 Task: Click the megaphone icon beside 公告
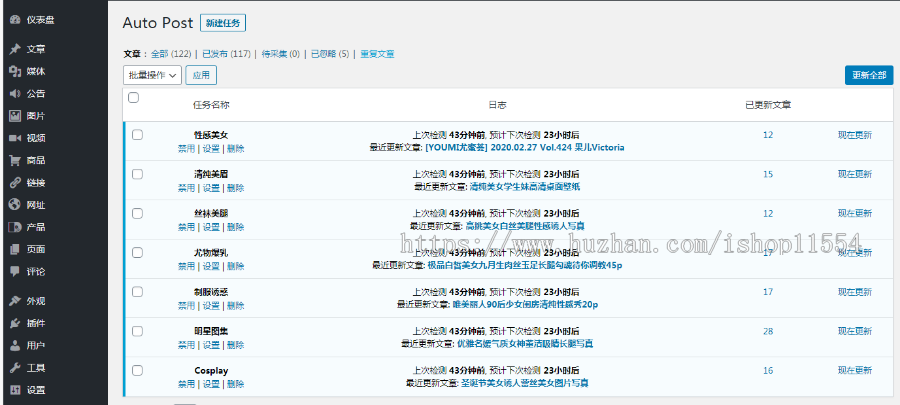pyautogui.click(x=15, y=94)
